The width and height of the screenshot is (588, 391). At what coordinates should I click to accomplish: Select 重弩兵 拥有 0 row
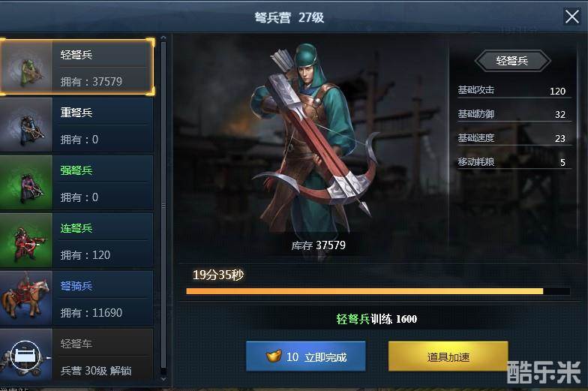point(76,125)
